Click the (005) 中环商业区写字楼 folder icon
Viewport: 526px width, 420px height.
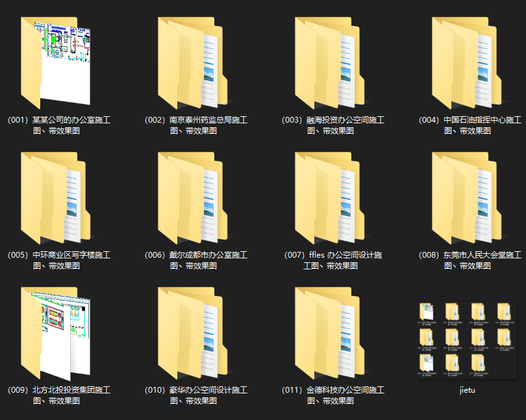[56, 198]
